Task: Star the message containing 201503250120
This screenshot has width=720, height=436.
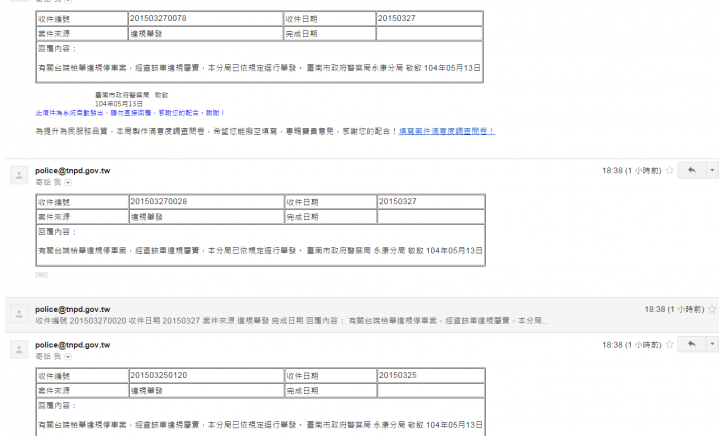Action: pos(669,344)
